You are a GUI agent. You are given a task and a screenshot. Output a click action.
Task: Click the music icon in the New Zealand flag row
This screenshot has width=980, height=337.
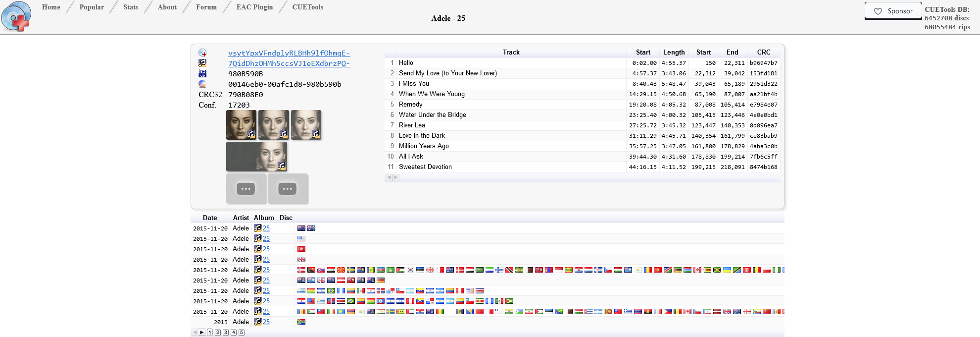(x=257, y=228)
